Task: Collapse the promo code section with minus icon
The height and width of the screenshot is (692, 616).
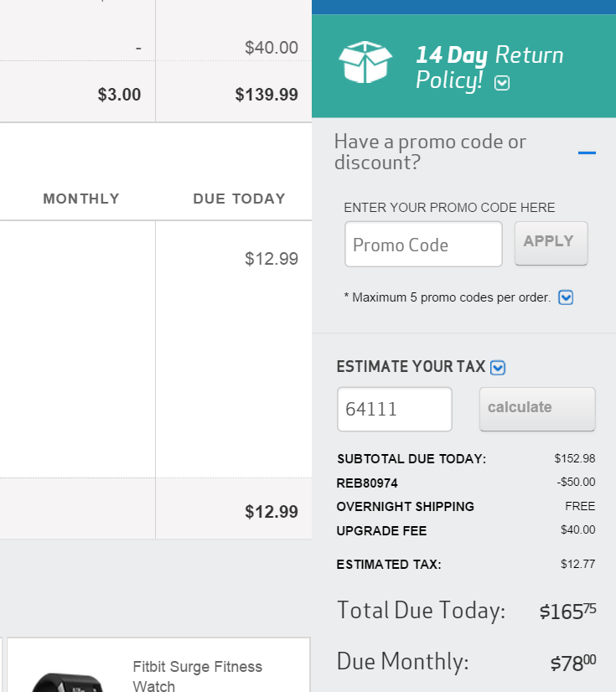Action: pos(587,152)
